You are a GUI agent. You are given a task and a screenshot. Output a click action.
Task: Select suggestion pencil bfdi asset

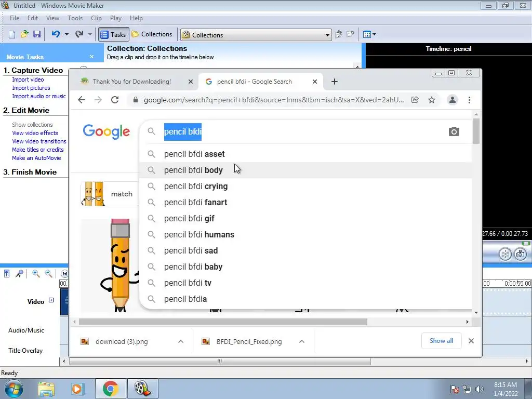pos(305,154)
